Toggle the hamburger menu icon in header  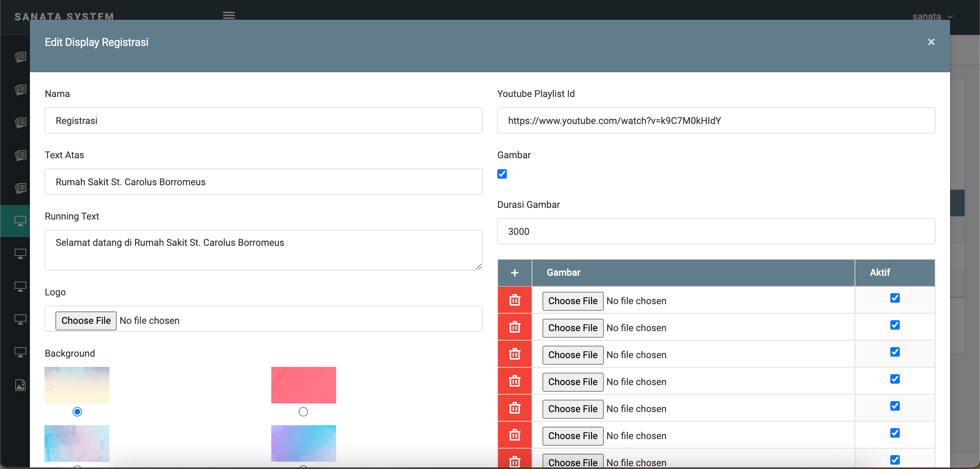point(229,15)
